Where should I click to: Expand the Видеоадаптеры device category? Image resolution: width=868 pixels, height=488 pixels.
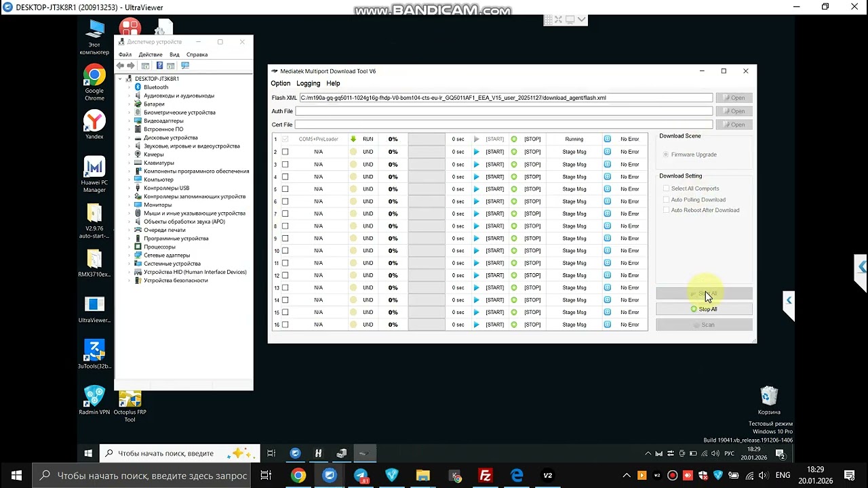[129, 121]
